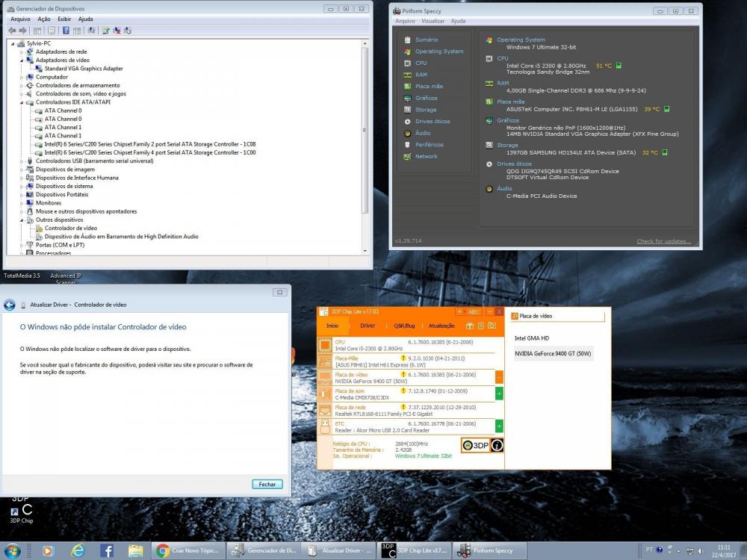
Task: Select RAM section in Speccy sidebar
Action: (421, 75)
